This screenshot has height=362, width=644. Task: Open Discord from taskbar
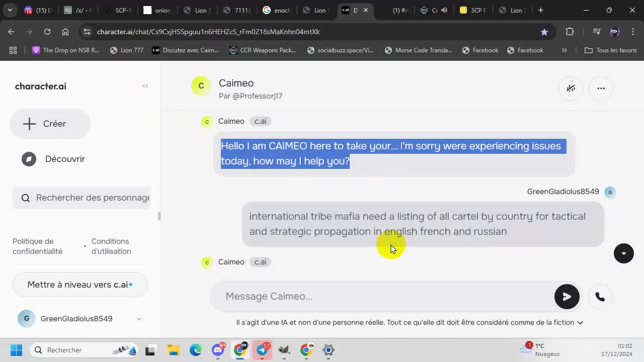tap(218, 350)
